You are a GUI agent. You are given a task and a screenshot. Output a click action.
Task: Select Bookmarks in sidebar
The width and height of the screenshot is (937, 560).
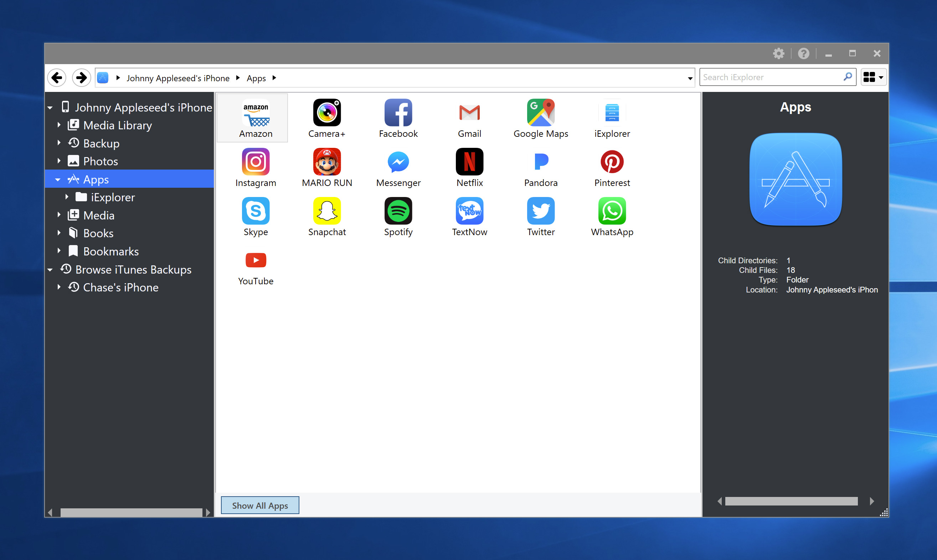pos(111,251)
